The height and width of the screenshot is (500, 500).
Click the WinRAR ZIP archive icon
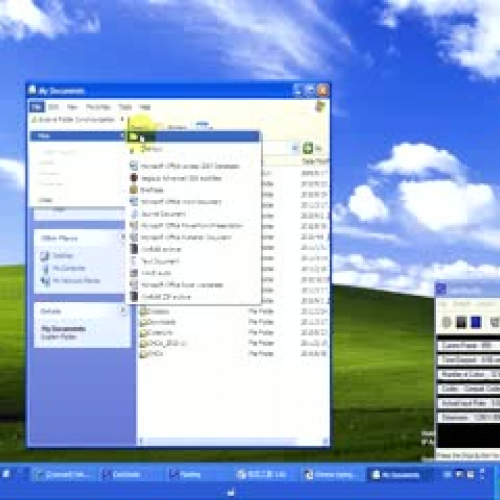click(134, 296)
